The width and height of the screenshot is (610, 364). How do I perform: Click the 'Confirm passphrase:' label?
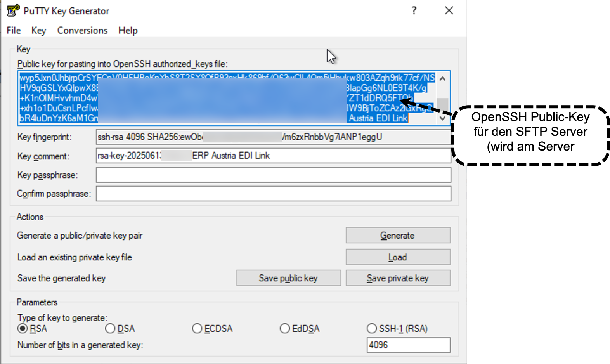click(54, 194)
